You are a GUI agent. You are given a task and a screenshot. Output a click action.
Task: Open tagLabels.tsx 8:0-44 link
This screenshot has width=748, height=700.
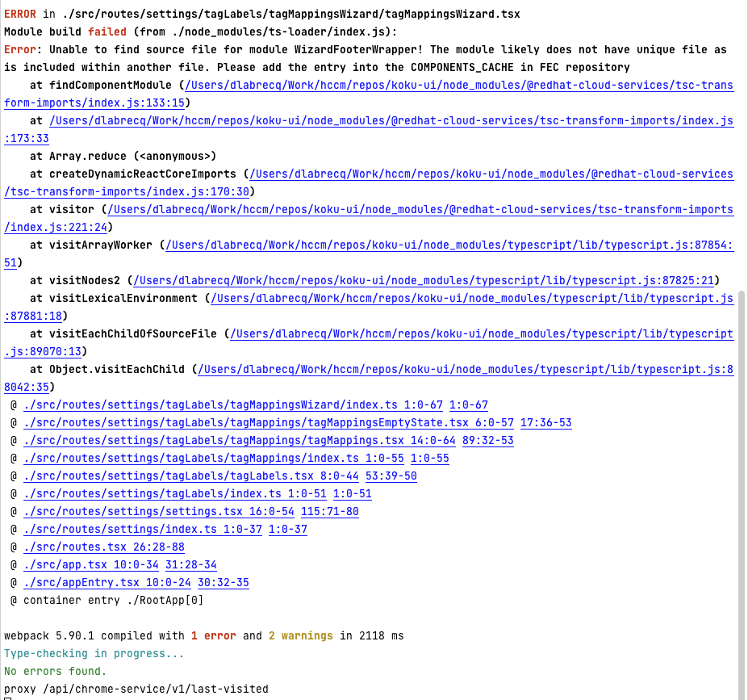pos(190,476)
